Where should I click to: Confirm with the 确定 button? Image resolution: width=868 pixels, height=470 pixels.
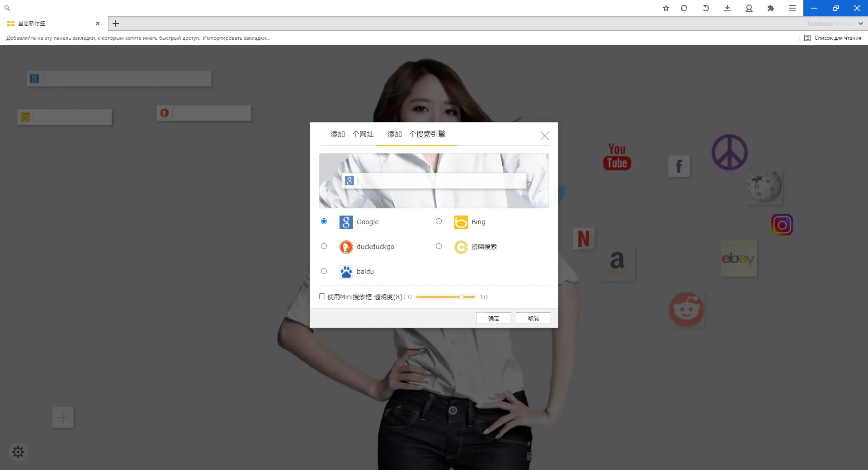tap(493, 318)
